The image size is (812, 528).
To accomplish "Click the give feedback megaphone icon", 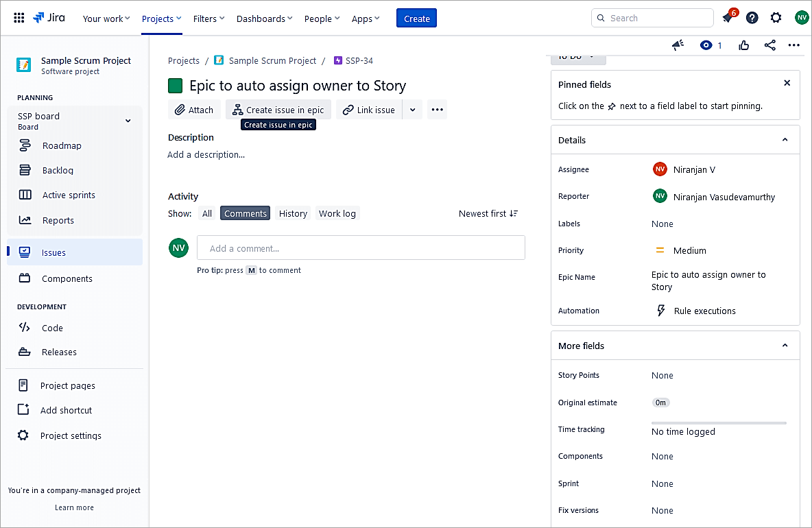I will point(678,45).
